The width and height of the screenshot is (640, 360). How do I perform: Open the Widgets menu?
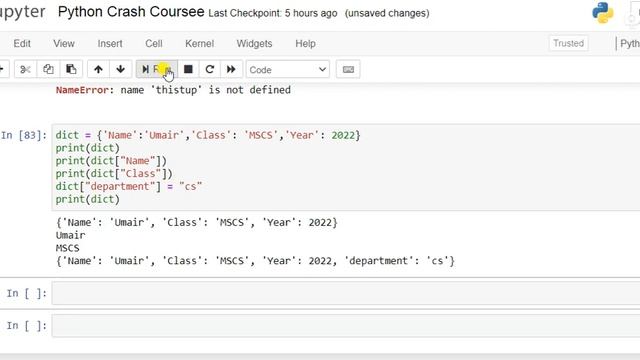tap(254, 44)
